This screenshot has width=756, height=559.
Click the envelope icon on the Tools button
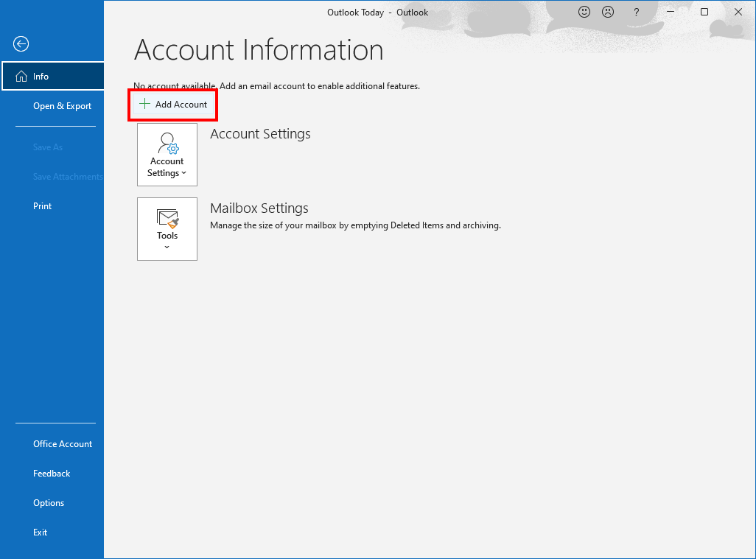tap(167, 218)
